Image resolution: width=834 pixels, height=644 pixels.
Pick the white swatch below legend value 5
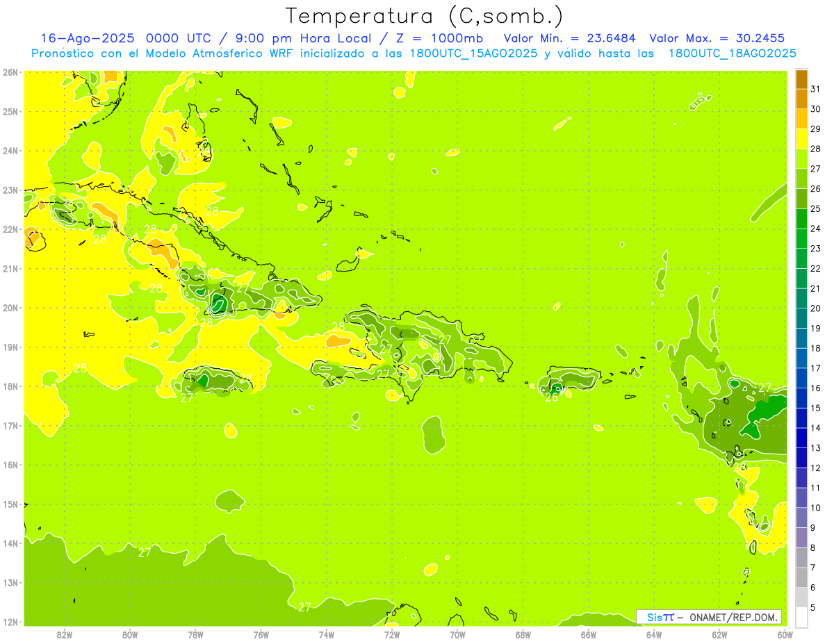(801, 617)
